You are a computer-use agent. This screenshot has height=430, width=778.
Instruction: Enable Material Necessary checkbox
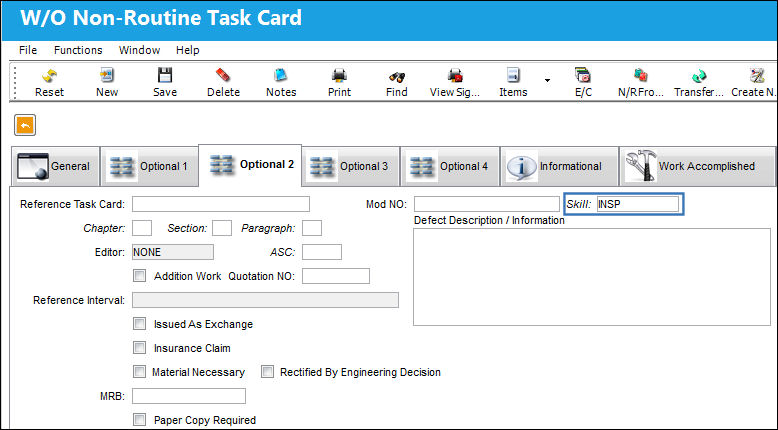pos(139,371)
